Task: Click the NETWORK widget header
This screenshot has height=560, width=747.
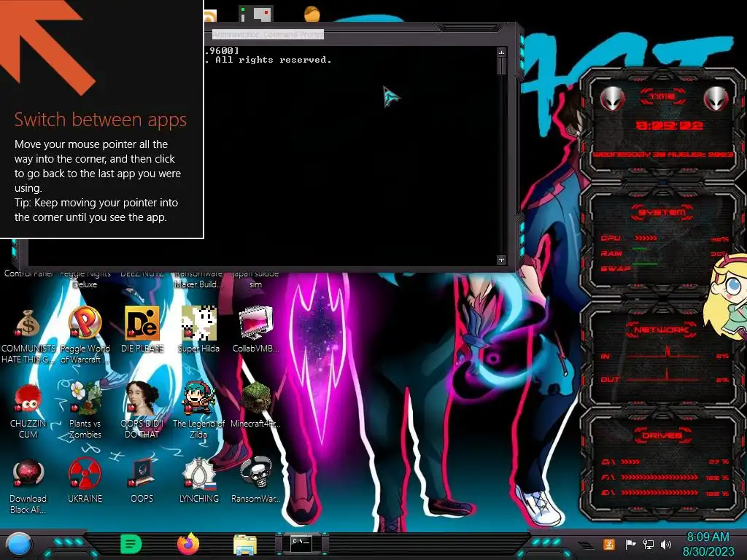Action: click(661, 330)
